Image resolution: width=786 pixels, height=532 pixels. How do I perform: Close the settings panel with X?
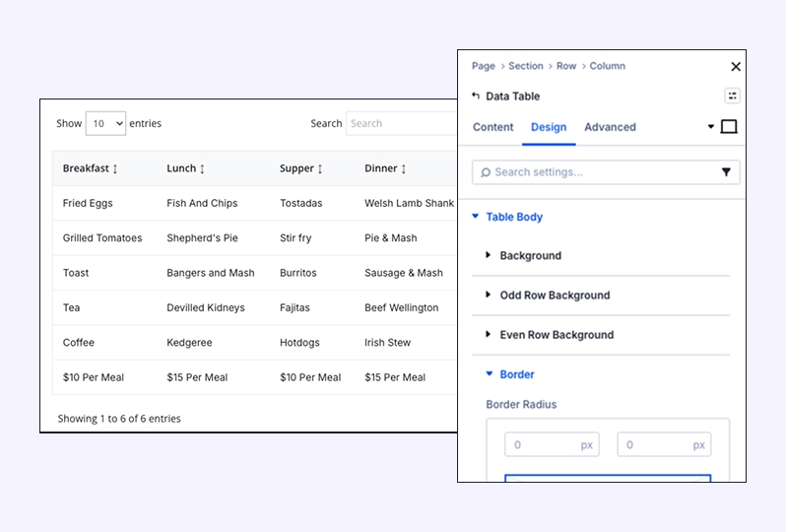(735, 67)
